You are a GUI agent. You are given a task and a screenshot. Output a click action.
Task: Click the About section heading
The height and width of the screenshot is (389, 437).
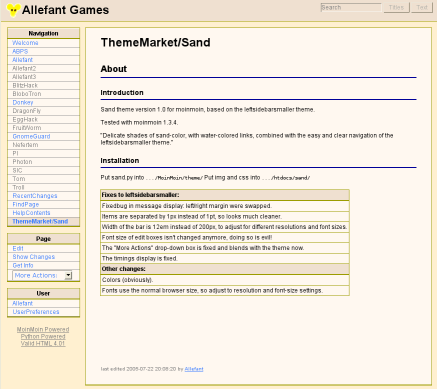point(114,69)
